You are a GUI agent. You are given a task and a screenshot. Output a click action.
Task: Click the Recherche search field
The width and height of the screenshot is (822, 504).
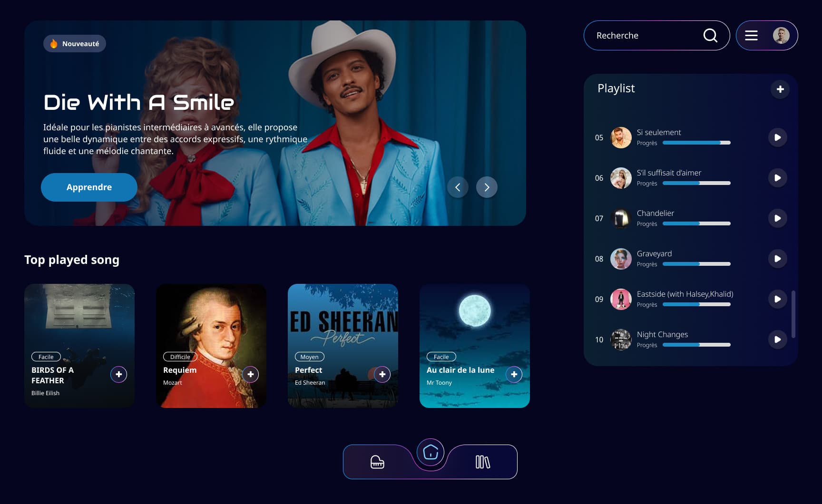pyautogui.click(x=642, y=36)
